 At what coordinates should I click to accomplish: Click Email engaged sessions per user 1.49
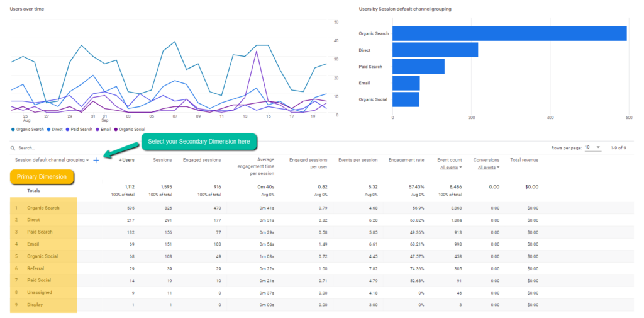tap(323, 244)
